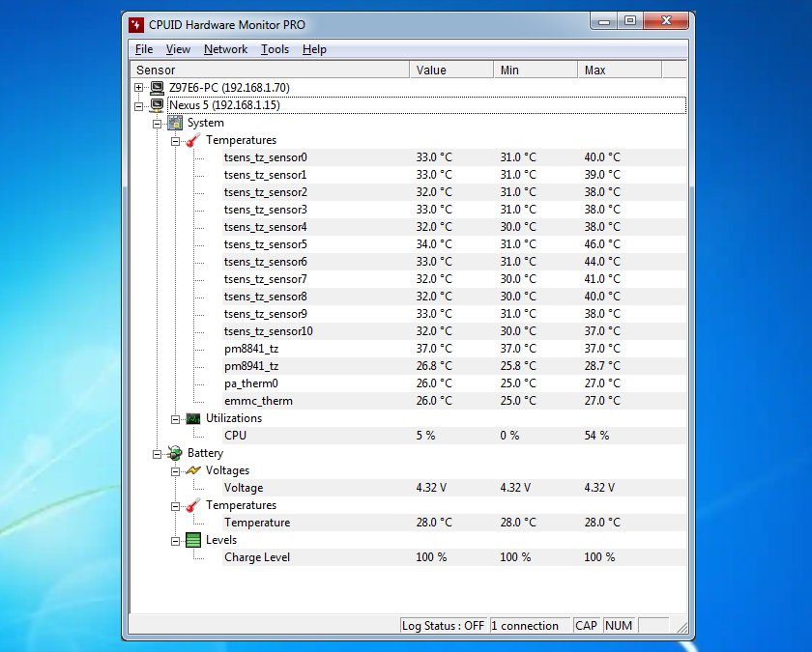
Task: Collapse the Nexus 5 tree node
Action: pyautogui.click(x=138, y=105)
